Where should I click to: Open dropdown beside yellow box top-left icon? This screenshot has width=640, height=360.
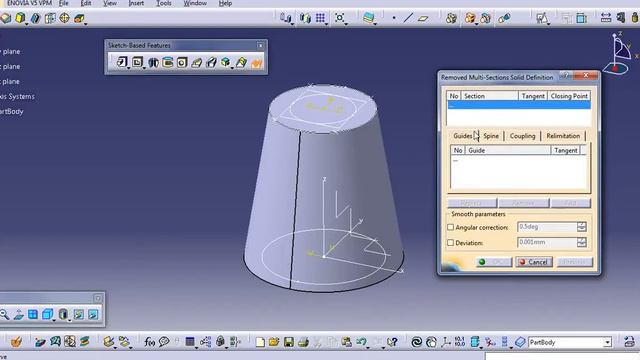click(x=27, y=24)
